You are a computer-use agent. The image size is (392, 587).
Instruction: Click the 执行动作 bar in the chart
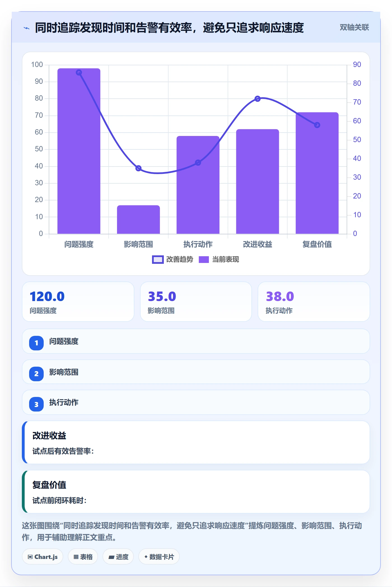pyautogui.click(x=198, y=185)
